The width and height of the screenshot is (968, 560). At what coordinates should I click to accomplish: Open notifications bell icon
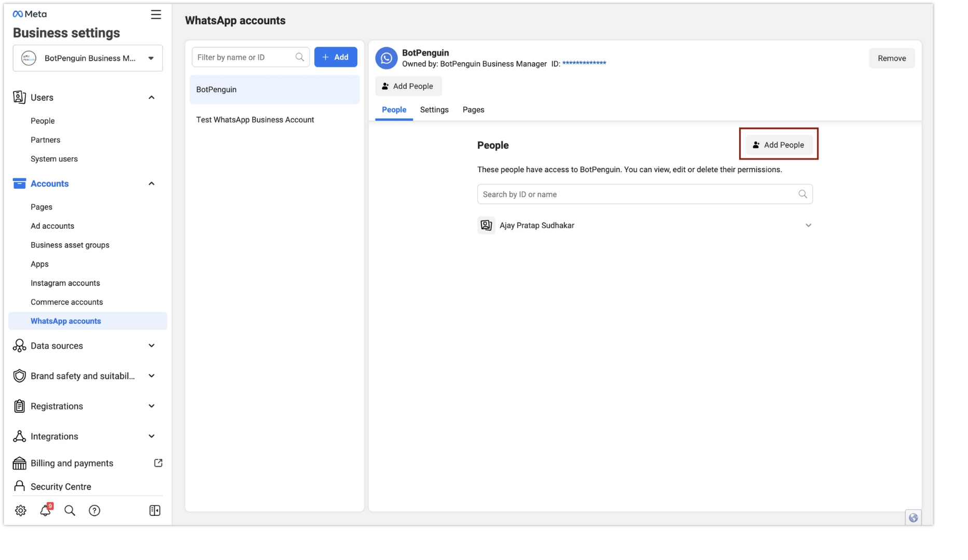click(x=46, y=511)
